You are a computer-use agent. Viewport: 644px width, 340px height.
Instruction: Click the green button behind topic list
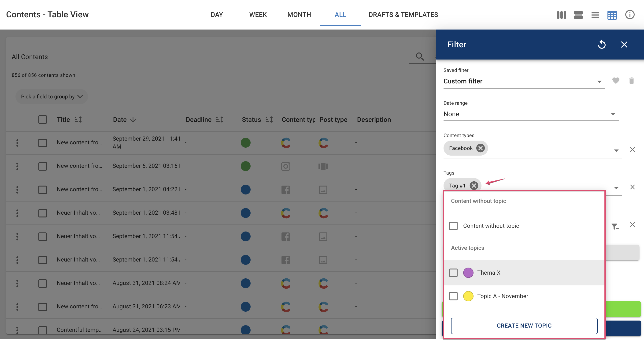[x=623, y=309]
